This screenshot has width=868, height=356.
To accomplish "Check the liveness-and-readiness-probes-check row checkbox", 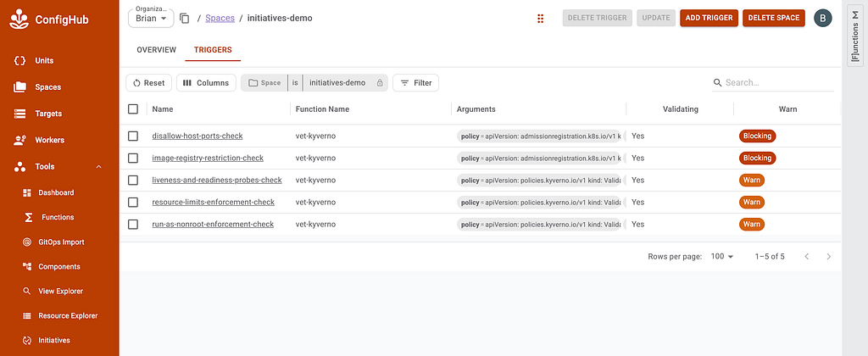I will (x=133, y=180).
